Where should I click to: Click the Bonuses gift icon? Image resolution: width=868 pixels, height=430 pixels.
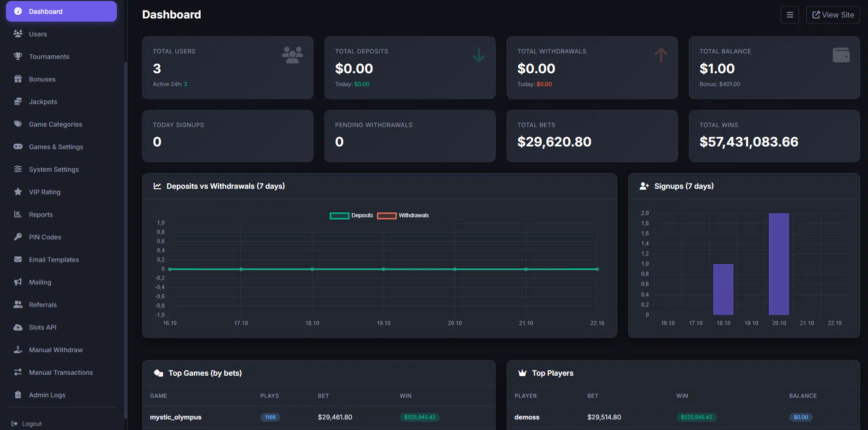click(18, 79)
